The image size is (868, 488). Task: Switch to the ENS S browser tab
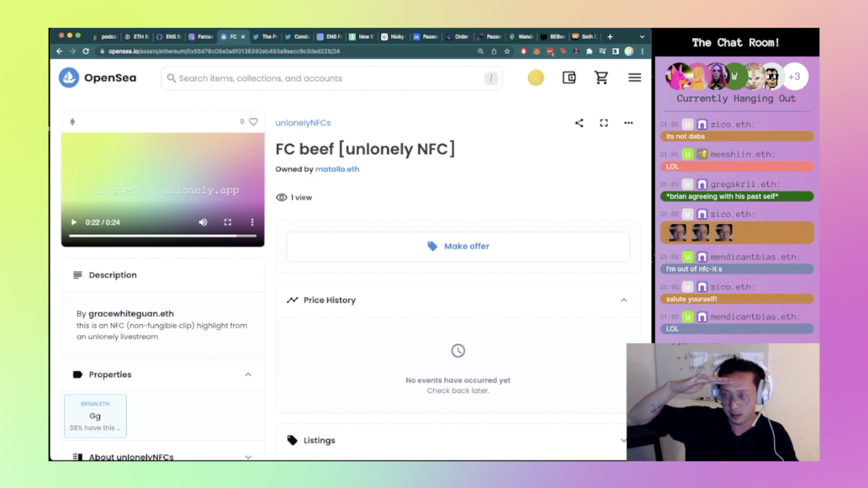[x=169, y=37]
